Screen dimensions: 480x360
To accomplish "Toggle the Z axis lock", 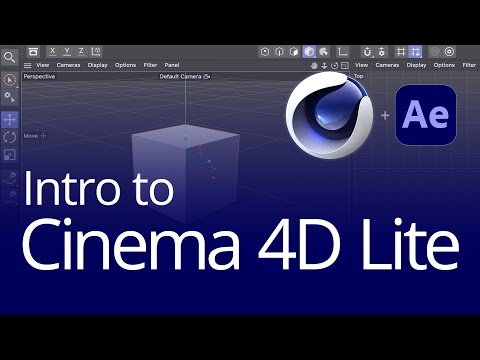I will (x=81, y=51).
